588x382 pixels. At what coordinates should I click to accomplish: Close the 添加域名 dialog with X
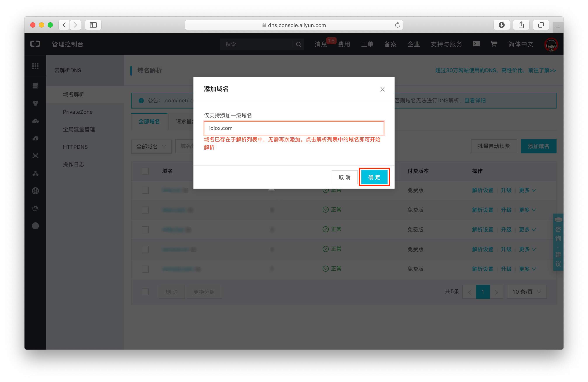[382, 89]
